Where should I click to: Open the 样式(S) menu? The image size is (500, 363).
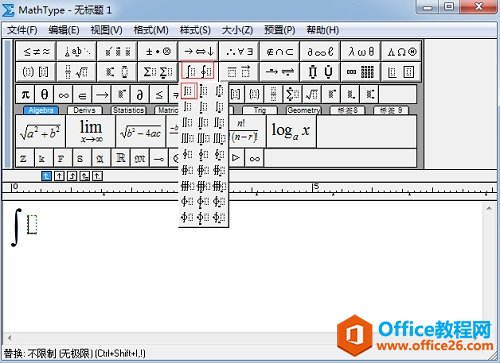(195, 30)
